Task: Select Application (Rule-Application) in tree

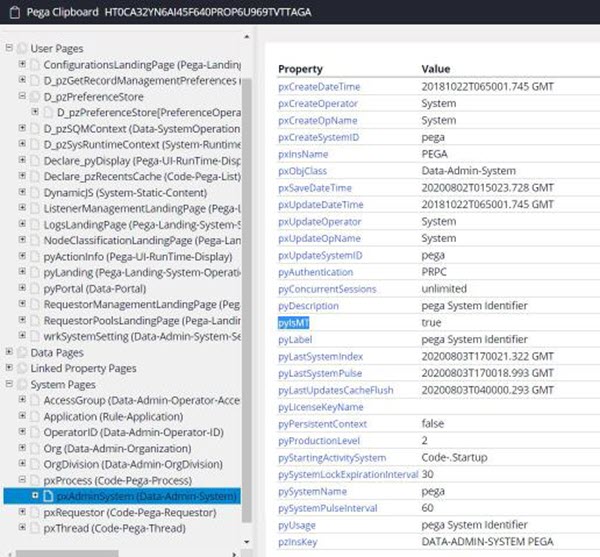Action: pyautogui.click(x=110, y=416)
